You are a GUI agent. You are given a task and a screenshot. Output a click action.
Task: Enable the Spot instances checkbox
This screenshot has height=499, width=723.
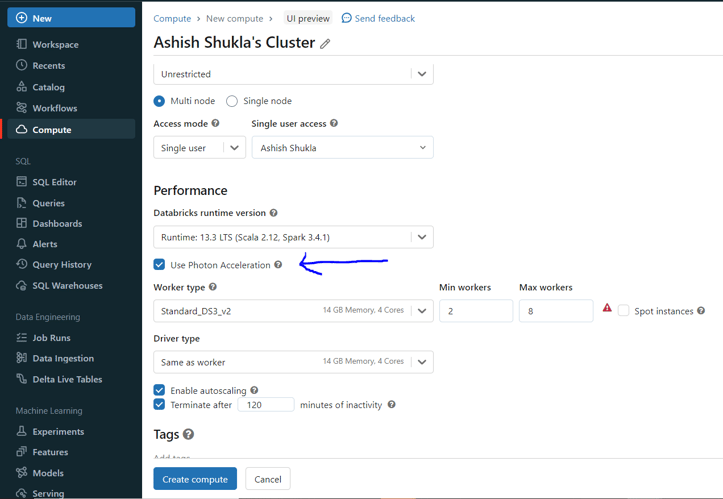point(623,310)
